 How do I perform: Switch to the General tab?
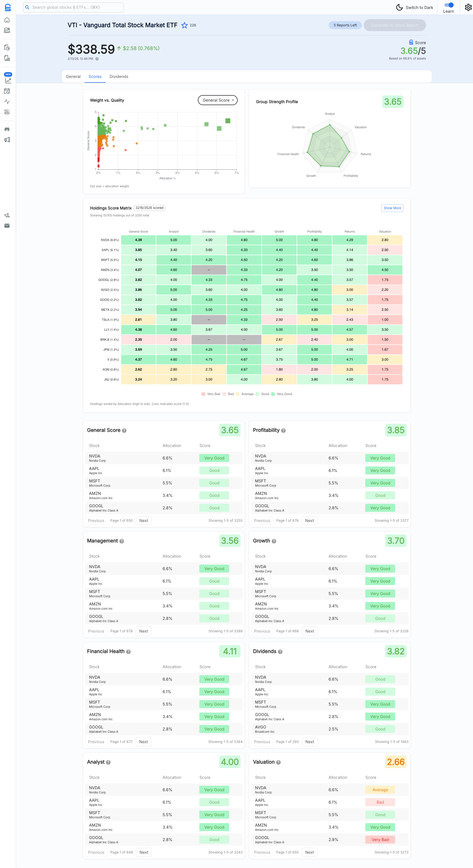click(x=73, y=77)
